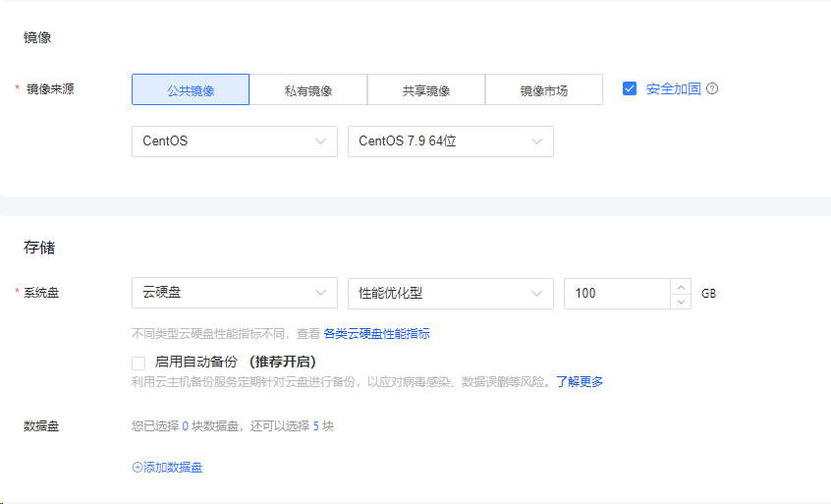This screenshot has height=504, width=831.
Task: Click the 添加数据盘 link text
Action: (x=174, y=468)
